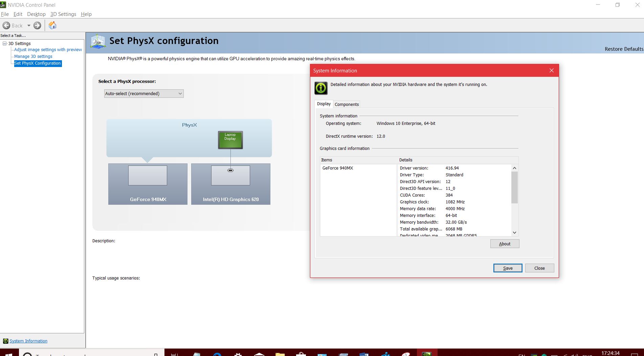Open the Edit menu
Image resolution: width=644 pixels, height=356 pixels.
[18, 14]
